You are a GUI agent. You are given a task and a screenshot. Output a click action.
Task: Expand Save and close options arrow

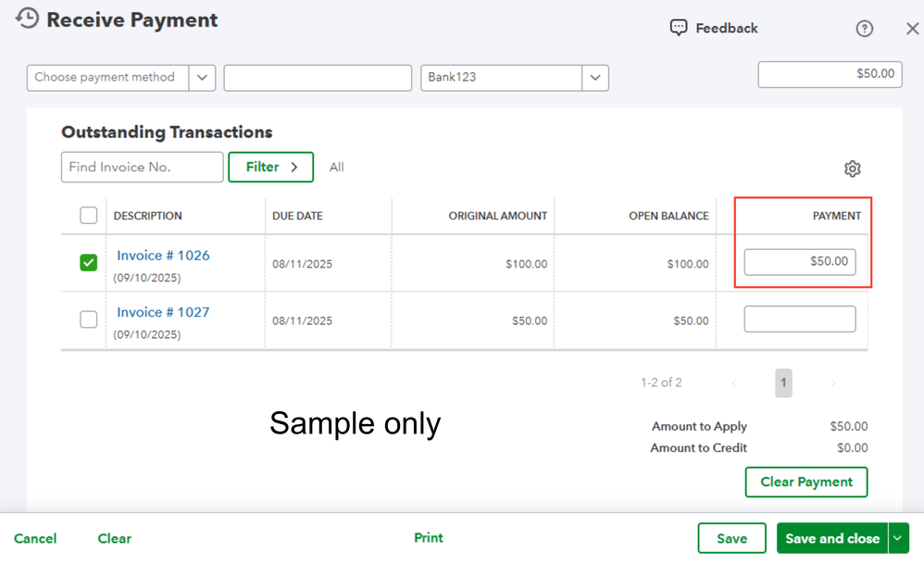pos(898,538)
